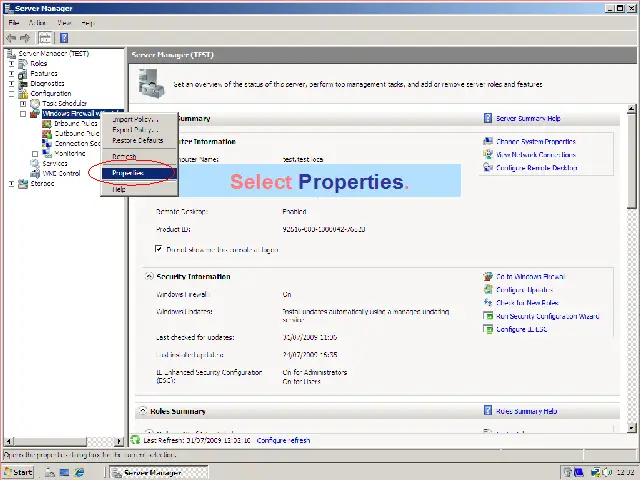Click the Back arrow toolbar icon
This screenshot has height=480, width=640.
[11, 38]
